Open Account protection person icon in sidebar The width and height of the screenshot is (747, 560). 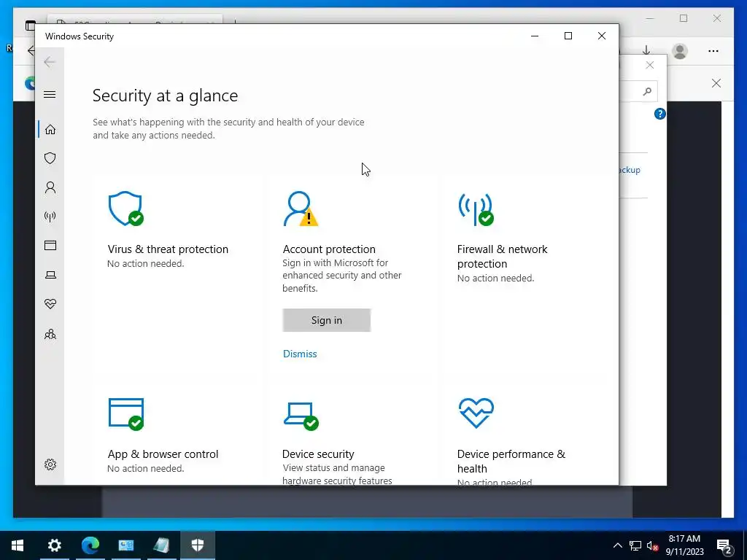50,187
